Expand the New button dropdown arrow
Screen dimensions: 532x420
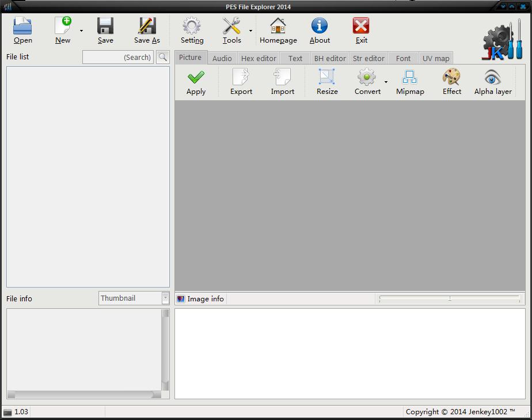pyautogui.click(x=81, y=31)
